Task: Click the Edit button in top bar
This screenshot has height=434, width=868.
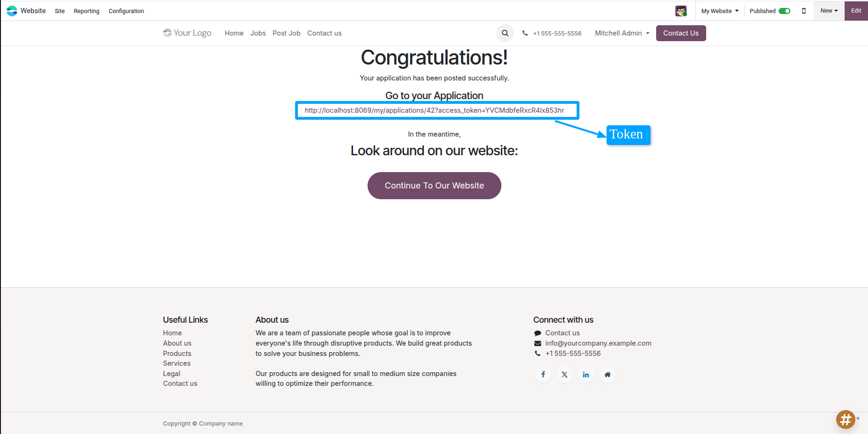Action: tap(856, 11)
